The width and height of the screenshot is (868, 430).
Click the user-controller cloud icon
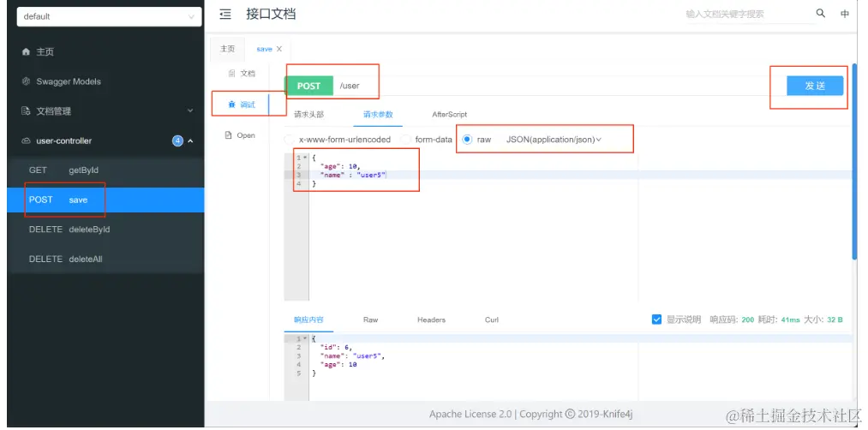coord(26,140)
